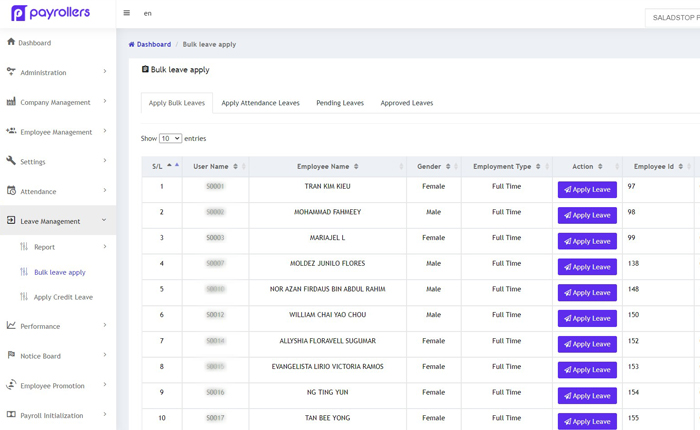Expand the Company Management chevron

(x=105, y=101)
